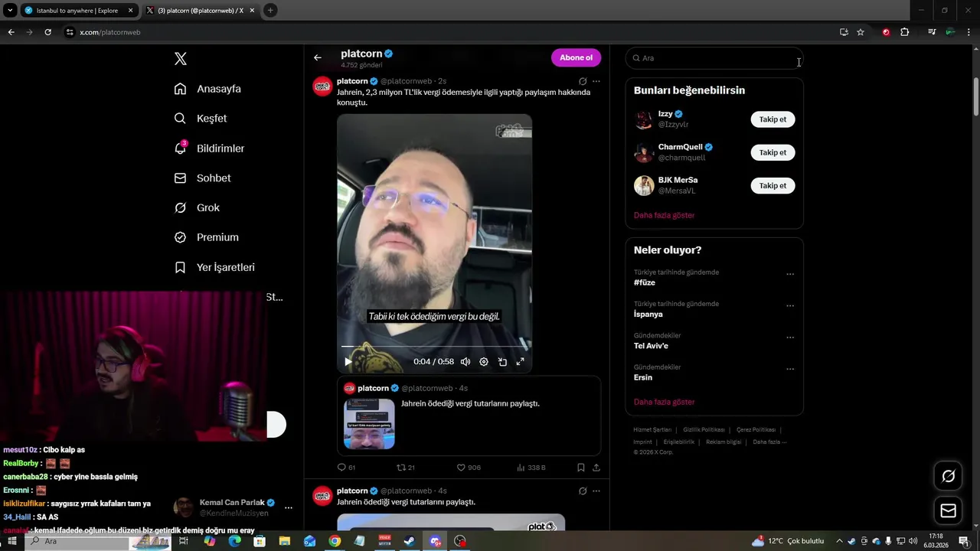This screenshot has height=551, width=980.
Task: Click the X logo in the sidebar
Action: [x=181, y=59]
